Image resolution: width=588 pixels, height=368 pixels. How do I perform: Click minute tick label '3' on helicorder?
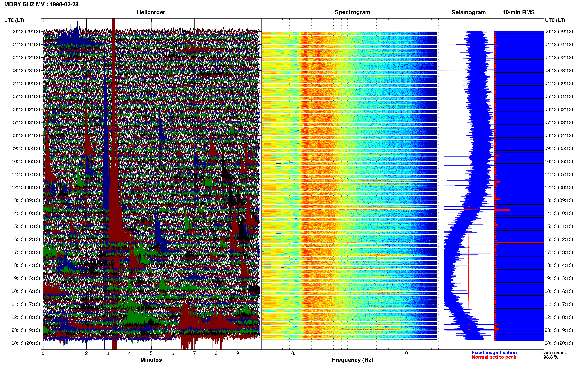tap(108, 353)
